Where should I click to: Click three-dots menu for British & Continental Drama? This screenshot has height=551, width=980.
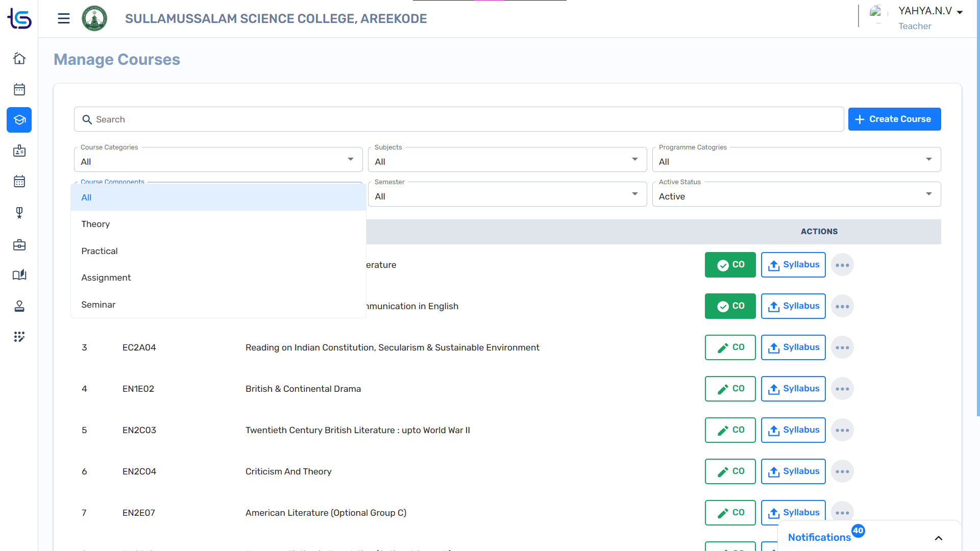point(842,389)
